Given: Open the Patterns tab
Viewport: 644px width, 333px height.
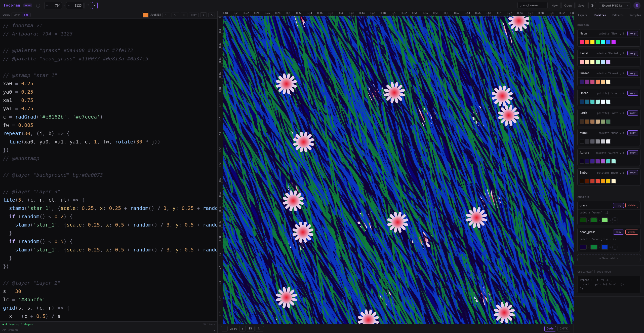Looking at the screenshot, I should pyautogui.click(x=618, y=15).
